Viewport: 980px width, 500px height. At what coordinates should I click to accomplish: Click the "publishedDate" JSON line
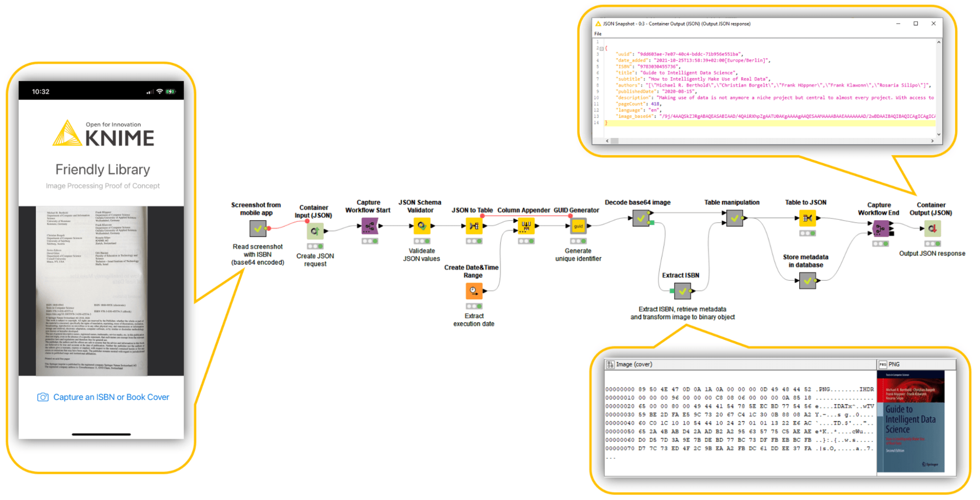656,91
